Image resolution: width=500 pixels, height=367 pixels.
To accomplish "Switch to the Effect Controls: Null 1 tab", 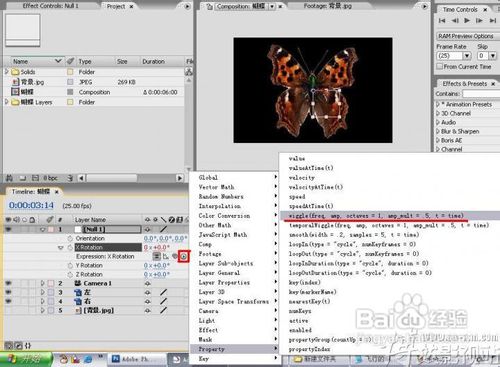I will [x=50, y=6].
